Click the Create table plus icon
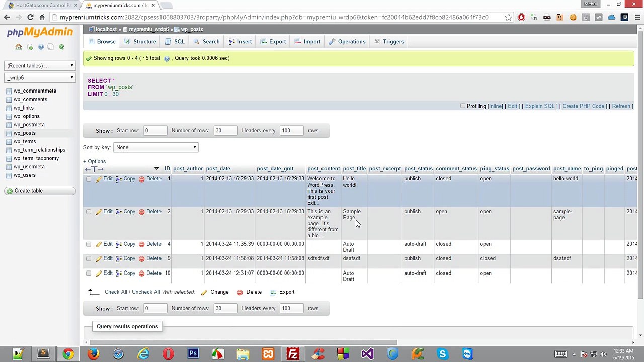Image resolution: width=644 pixels, height=362 pixels. [x=9, y=191]
